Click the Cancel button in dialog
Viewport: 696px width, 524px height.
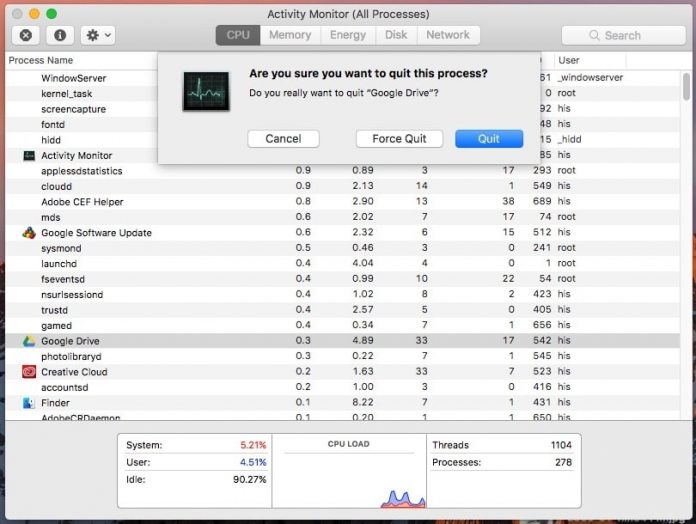pyautogui.click(x=283, y=139)
